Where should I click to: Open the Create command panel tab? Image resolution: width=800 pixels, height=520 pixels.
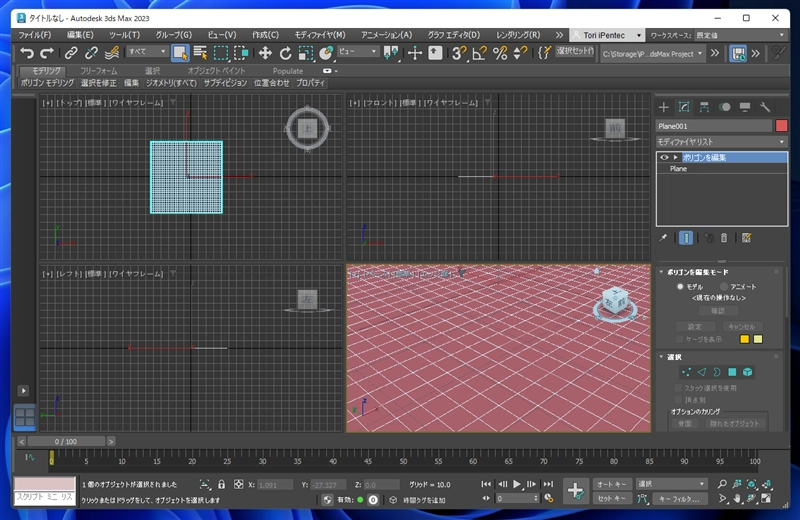[x=664, y=107]
